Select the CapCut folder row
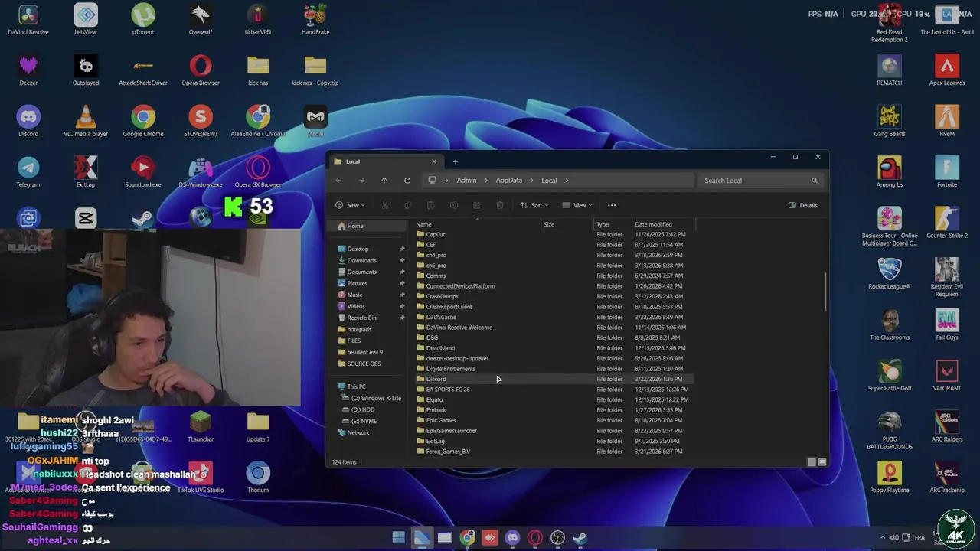 [x=554, y=234]
